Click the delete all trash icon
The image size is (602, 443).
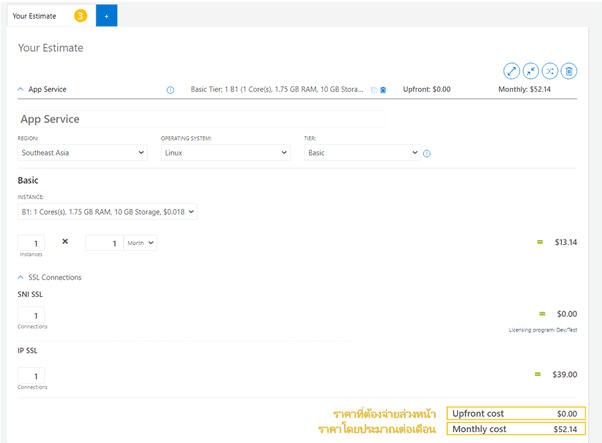[x=569, y=71]
